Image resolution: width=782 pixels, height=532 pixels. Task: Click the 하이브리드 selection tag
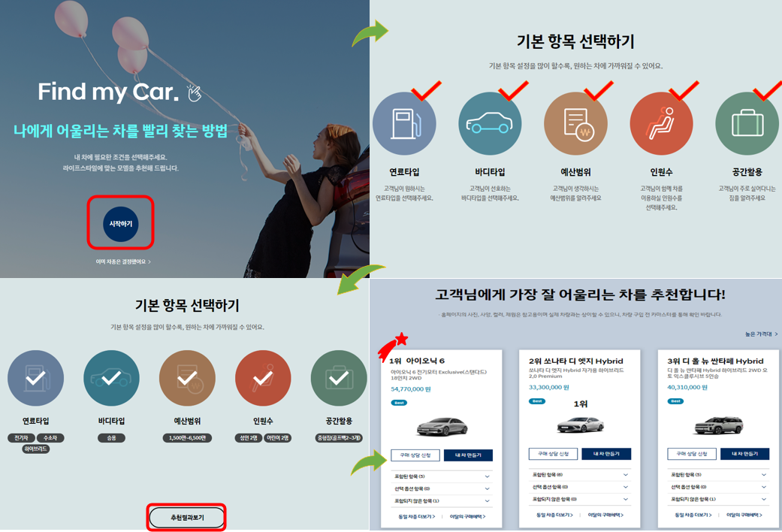[35, 449]
